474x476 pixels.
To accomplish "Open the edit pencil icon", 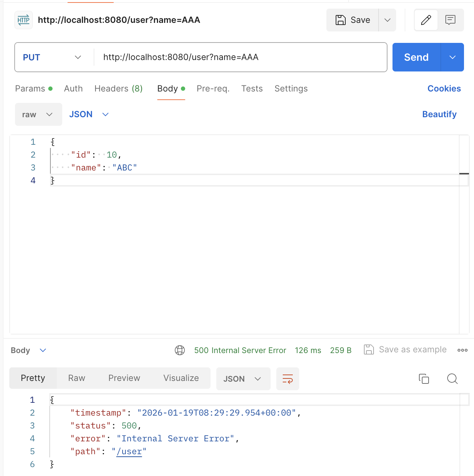I will pos(426,20).
